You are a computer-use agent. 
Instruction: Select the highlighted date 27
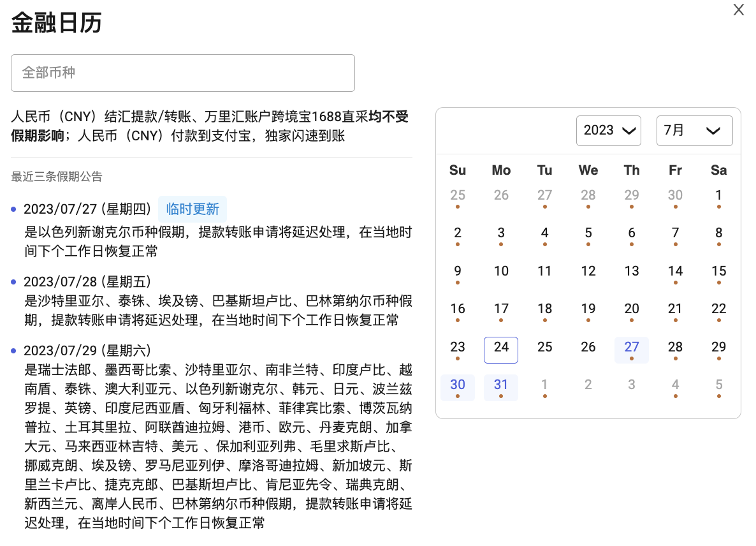631,349
